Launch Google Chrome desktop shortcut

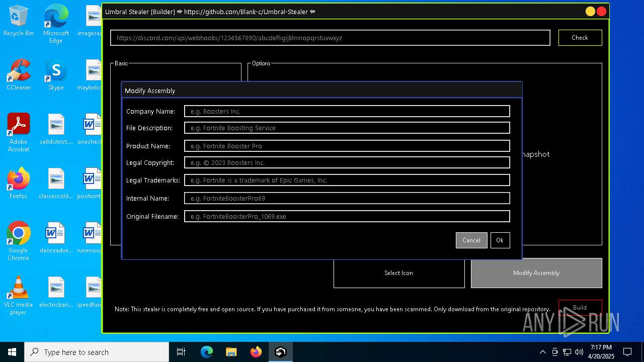pos(19,241)
